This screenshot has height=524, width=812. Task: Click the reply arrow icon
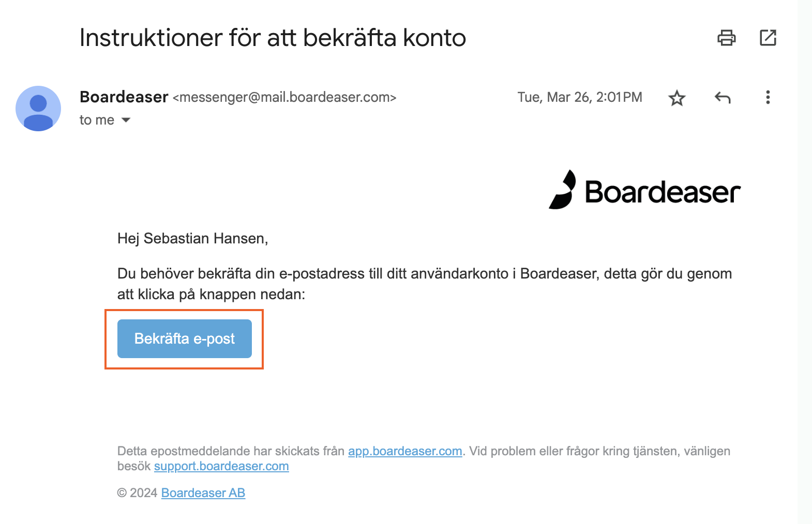[x=723, y=98]
